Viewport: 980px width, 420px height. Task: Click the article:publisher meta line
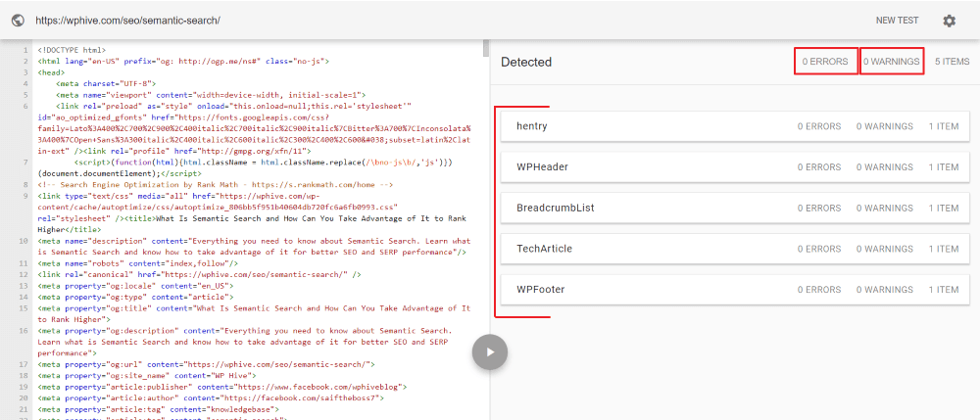coord(221,387)
